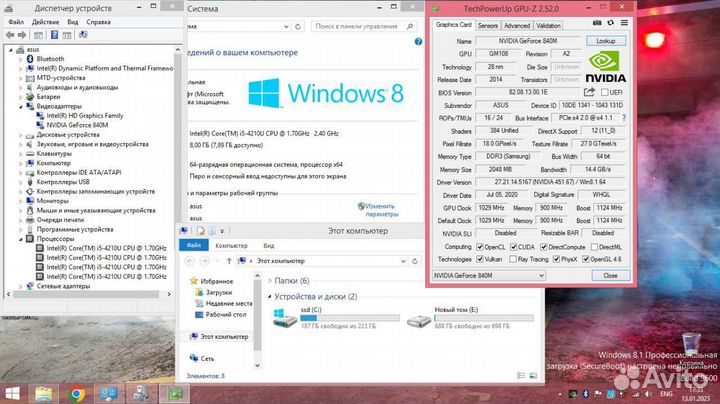Select Intel(R) HD Graphics Family device
This screenshot has width=720, height=404.
click(84, 116)
